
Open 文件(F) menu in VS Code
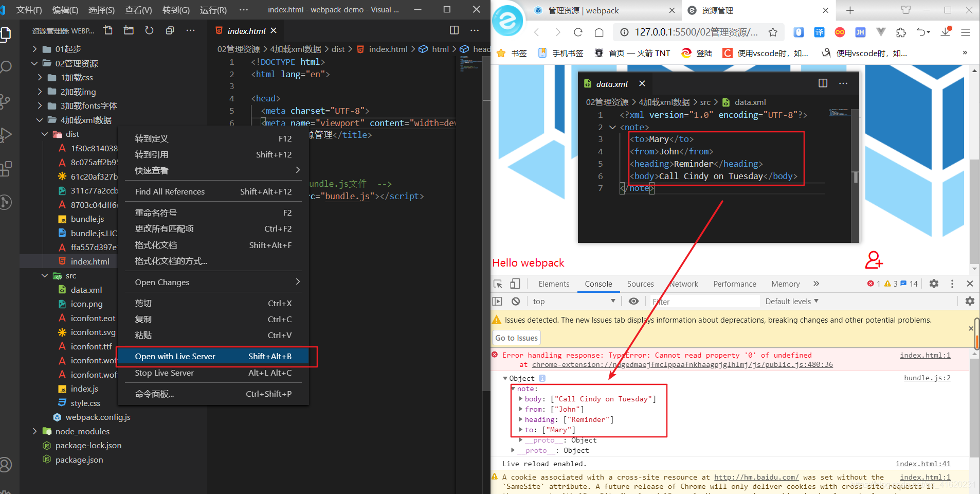pyautogui.click(x=29, y=10)
